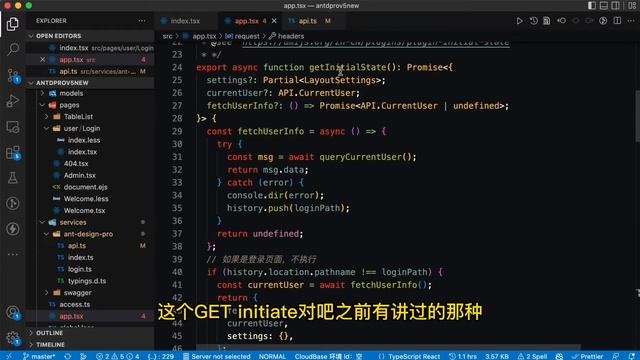Synchronize changes in status bar

click(x=68, y=356)
